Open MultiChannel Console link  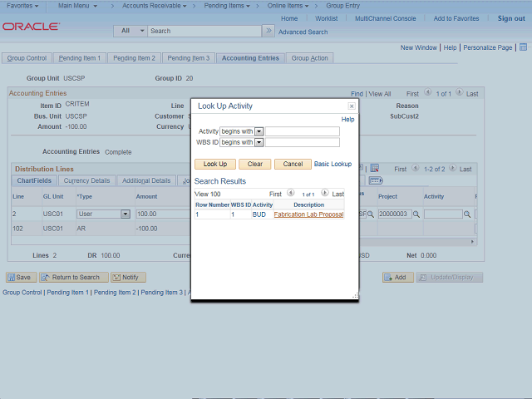click(x=386, y=18)
